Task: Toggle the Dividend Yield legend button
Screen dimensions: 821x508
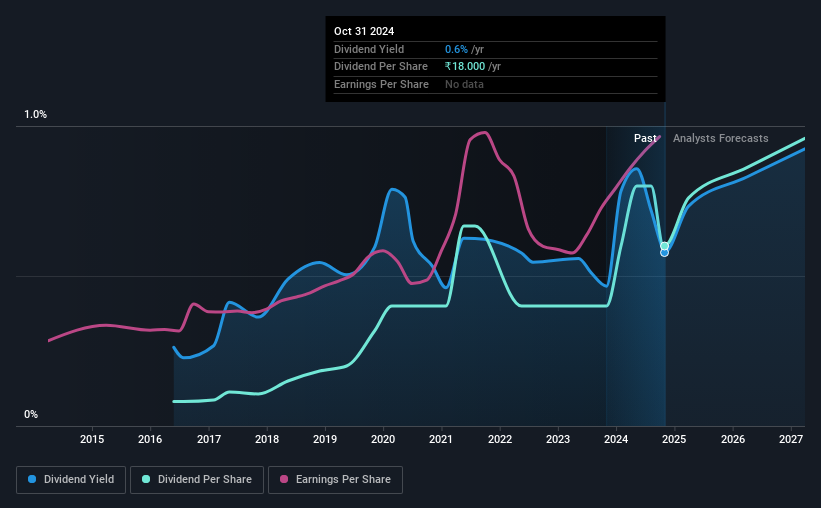Action: [71, 480]
